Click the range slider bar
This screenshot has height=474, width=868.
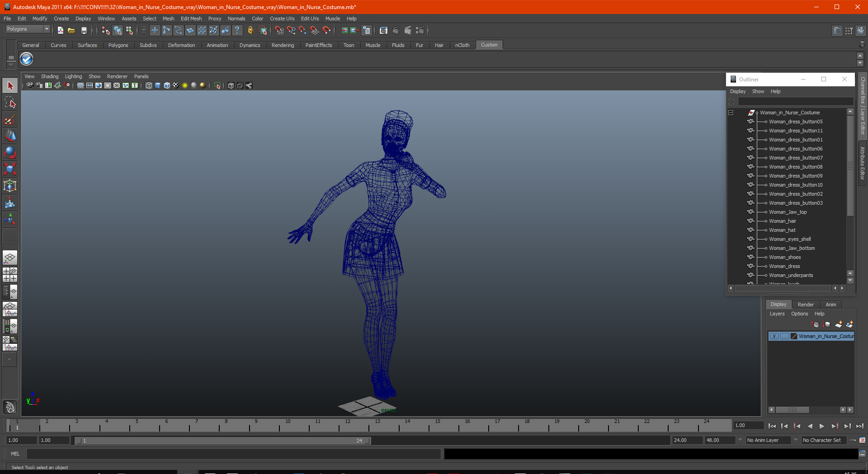pyautogui.click(x=222, y=440)
